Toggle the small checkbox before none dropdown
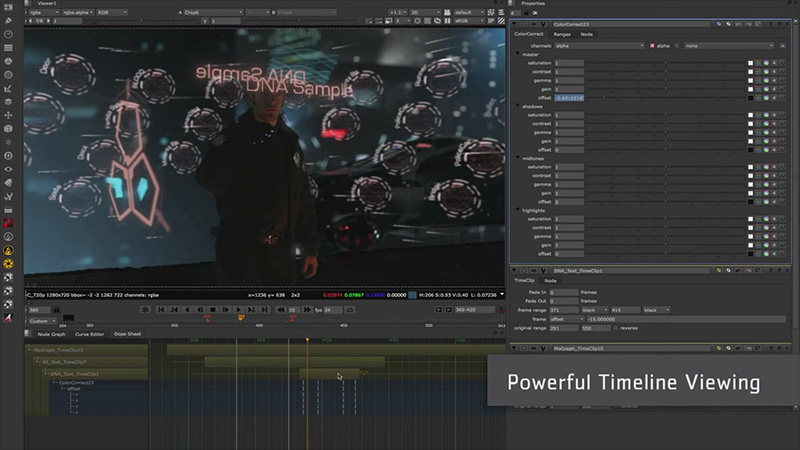 pyautogui.click(x=677, y=46)
